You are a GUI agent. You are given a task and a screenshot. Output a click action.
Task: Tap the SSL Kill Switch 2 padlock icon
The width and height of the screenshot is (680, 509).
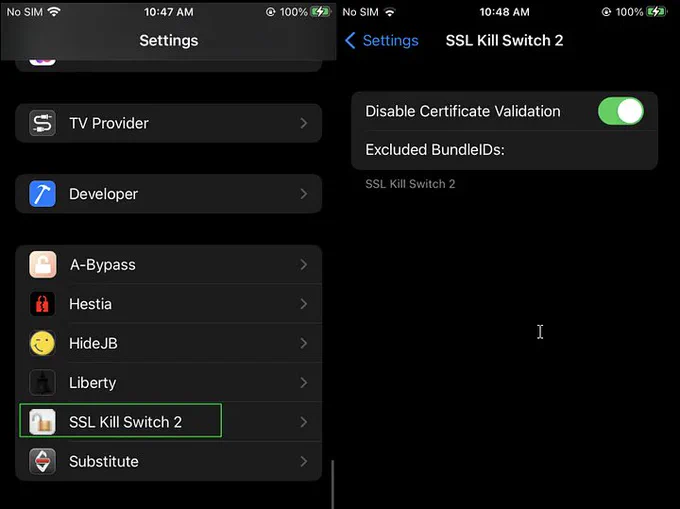pyautogui.click(x=42, y=422)
